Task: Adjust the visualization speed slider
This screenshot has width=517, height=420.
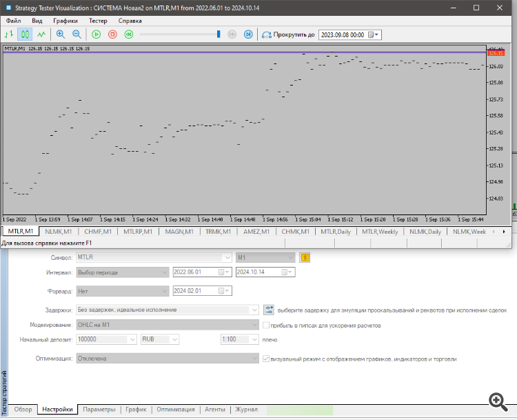Action: click(219, 34)
